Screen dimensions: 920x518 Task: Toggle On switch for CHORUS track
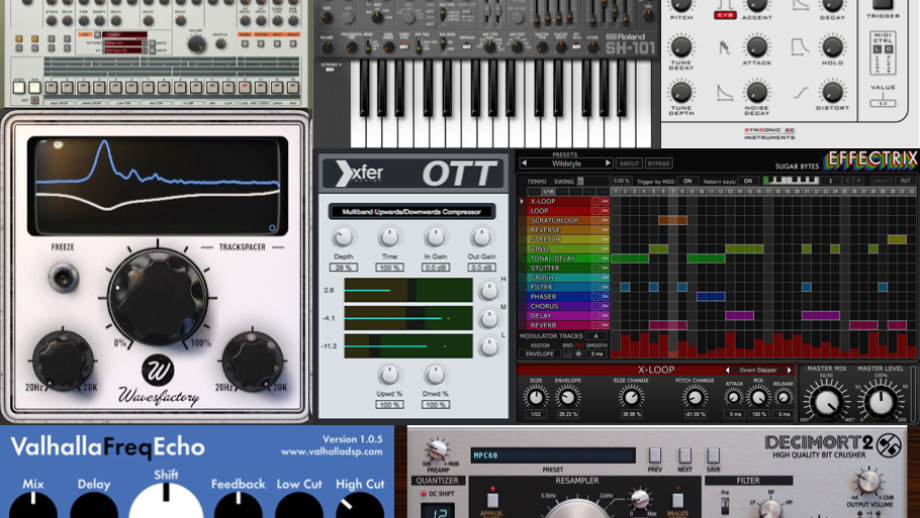(604, 306)
